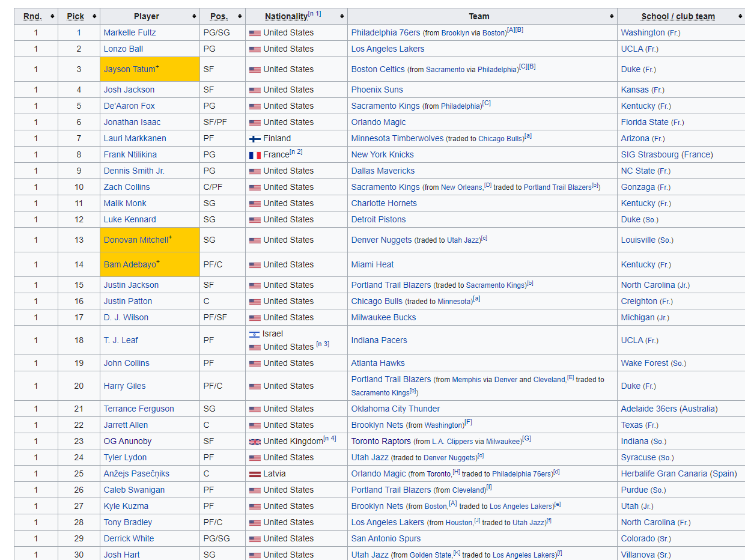
Task: Click the Pos. column sort arrows
Action: (240, 16)
